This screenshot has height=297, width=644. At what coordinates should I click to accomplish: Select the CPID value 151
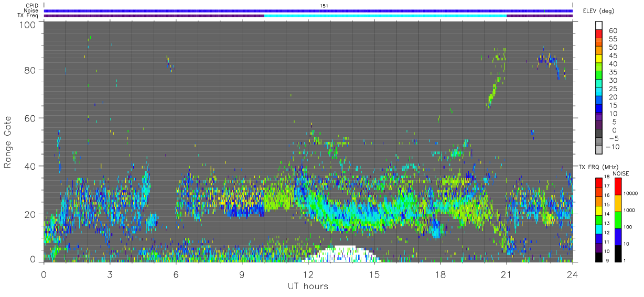[x=323, y=6]
